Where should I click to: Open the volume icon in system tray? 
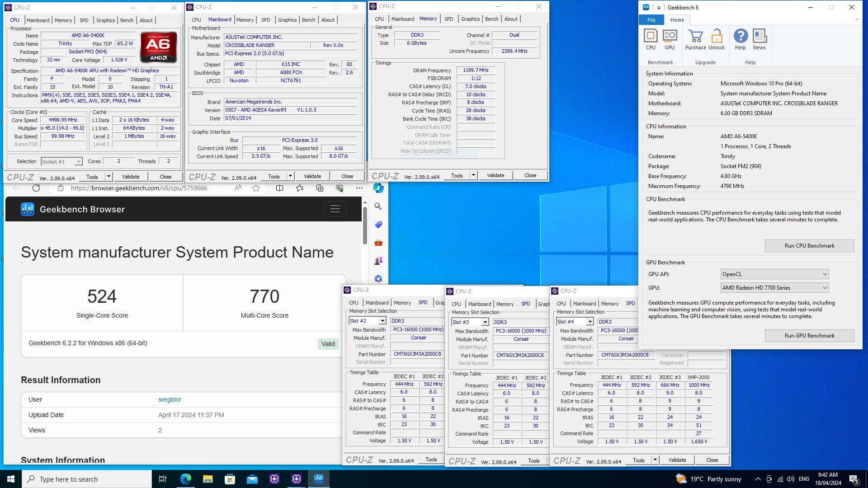790,479
